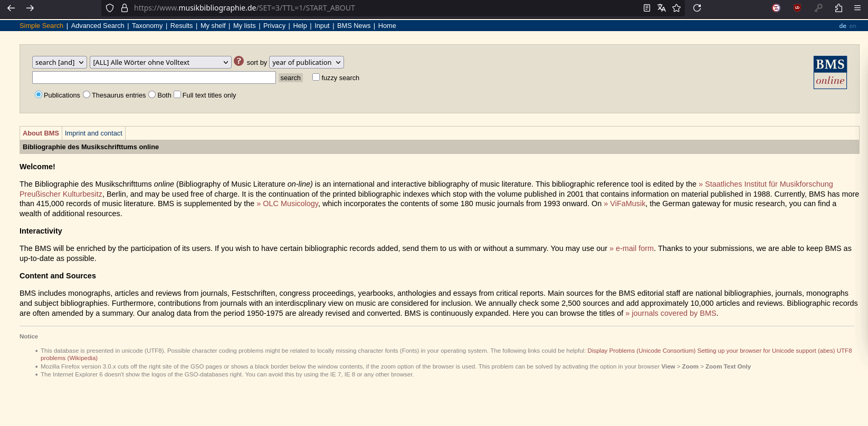868x426 pixels.
Task: Go forward to the next page
Action: (x=30, y=8)
